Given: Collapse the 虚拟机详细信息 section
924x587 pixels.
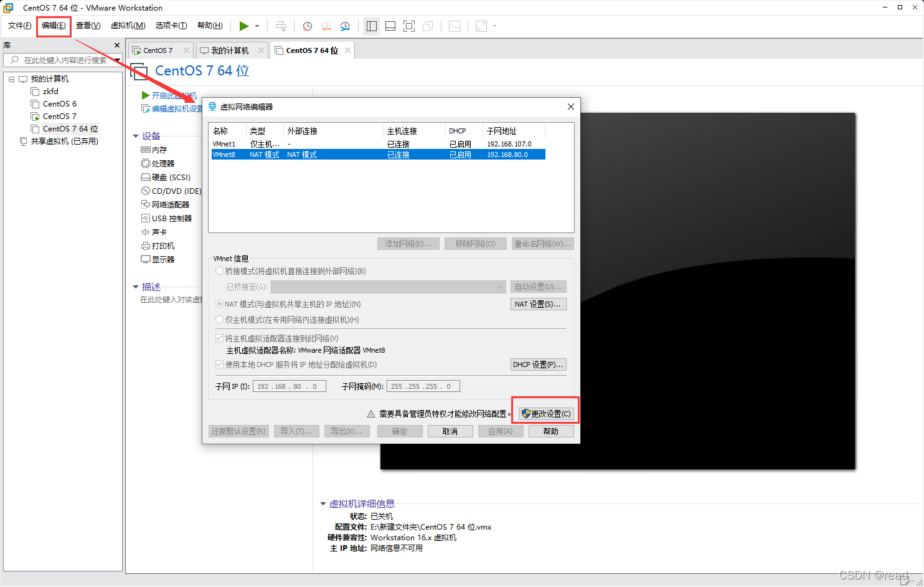Looking at the screenshot, I should click(x=323, y=503).
